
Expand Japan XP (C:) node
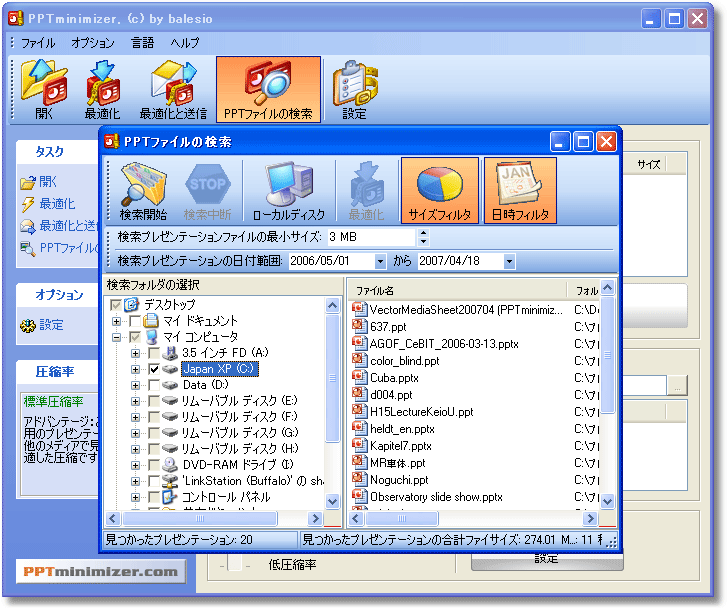click(x=135, y=370)
